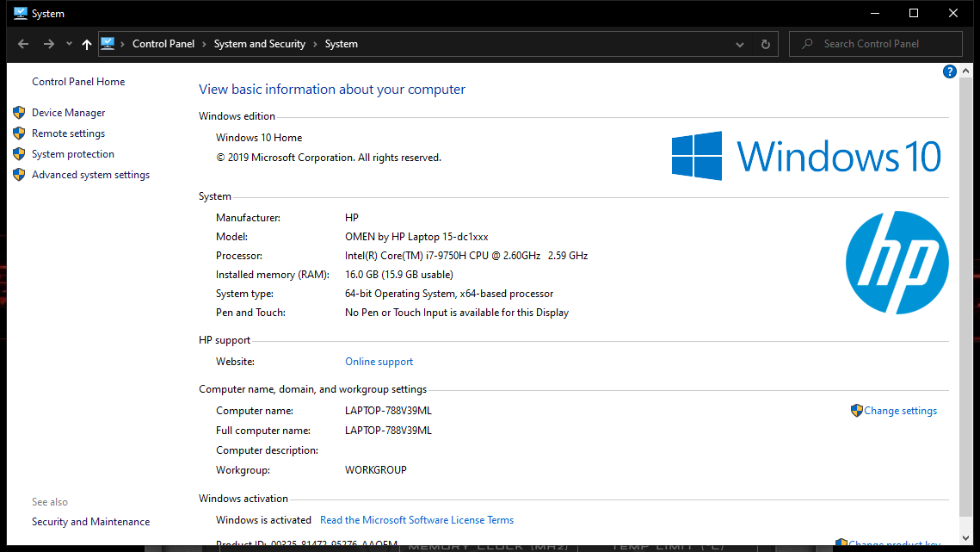Select the Manufacturer value HP
Screen dimensions: 980x552
[352, 218]
